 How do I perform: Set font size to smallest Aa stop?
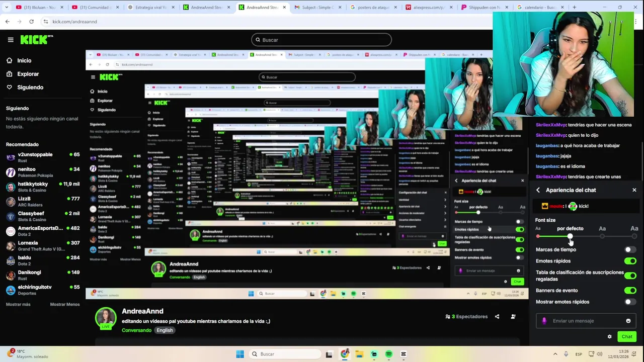pos(538,236)
